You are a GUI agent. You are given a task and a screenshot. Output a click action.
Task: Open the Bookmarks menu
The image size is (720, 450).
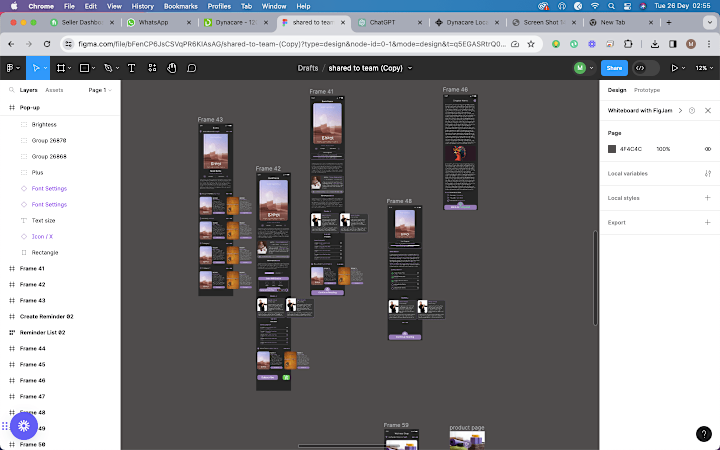180,6
